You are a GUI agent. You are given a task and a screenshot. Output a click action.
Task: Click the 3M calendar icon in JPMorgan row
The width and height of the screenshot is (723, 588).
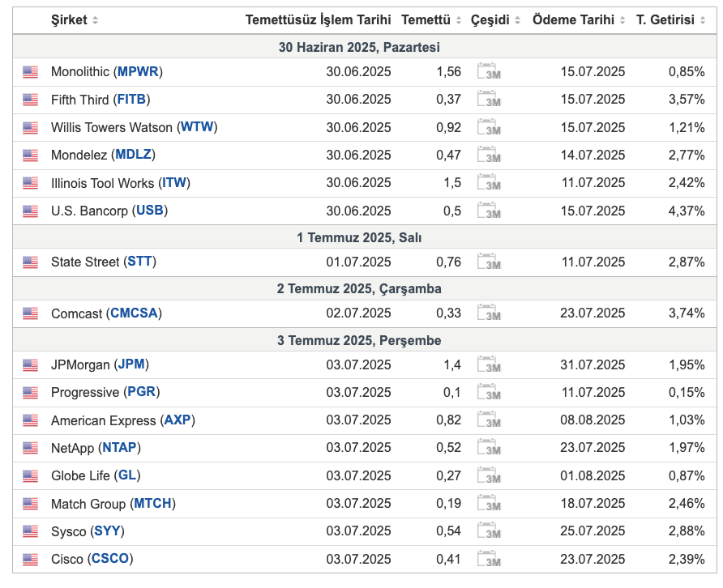[x=489, y=364]
